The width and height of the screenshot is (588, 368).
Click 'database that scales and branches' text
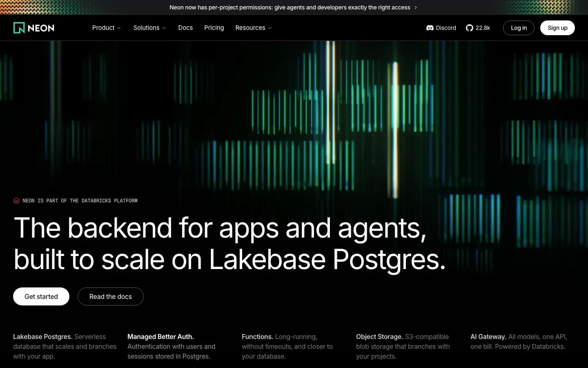coord(65,346)
